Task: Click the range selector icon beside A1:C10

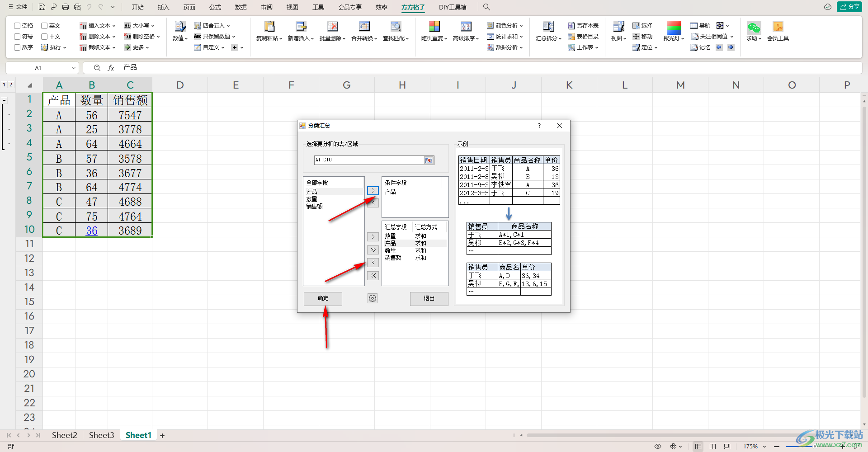Action: pos(429,160)
